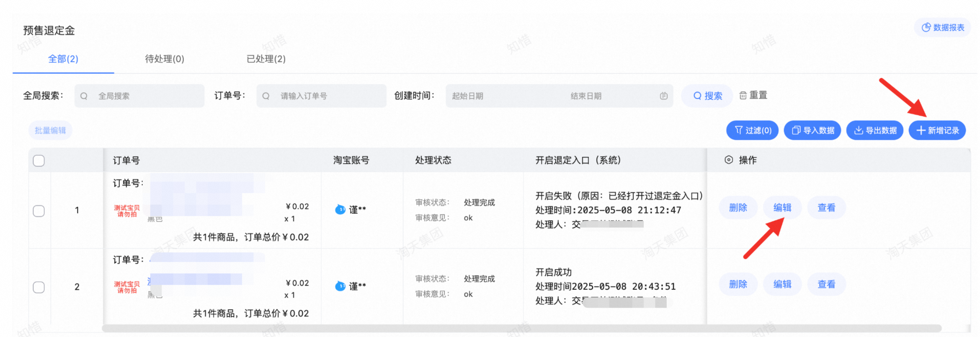Select the 结束日期 end date field
The image size is (980, 337).
coord(586,96)
